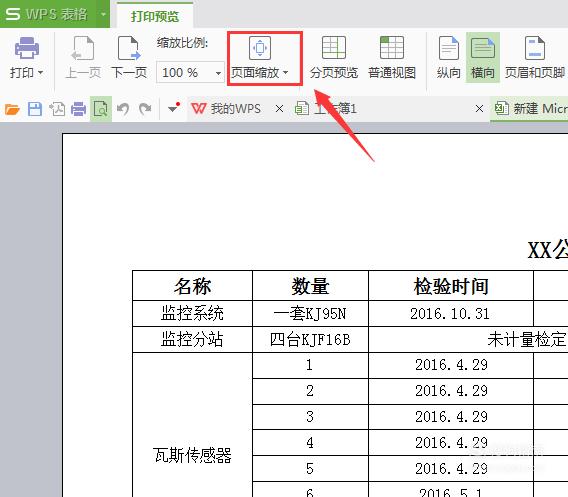Go to next page (下一页)
Screen dimensions: 568x497
coord(129,58)
